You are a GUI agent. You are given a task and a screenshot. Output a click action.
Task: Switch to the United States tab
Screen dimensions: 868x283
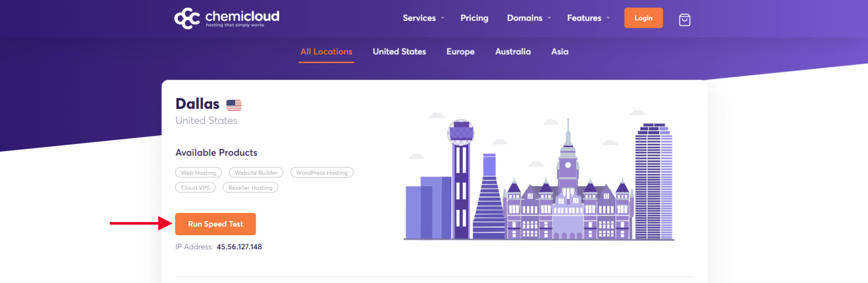[399, 52]
